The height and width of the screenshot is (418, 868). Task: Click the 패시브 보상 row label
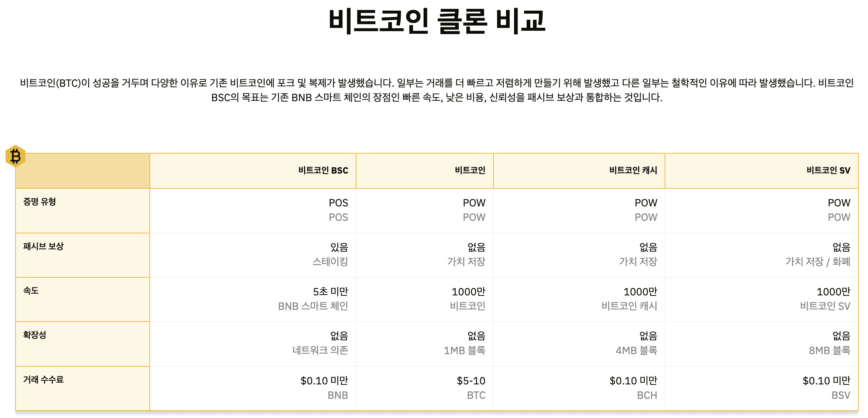pyautogui.click(x=43, y=246)
